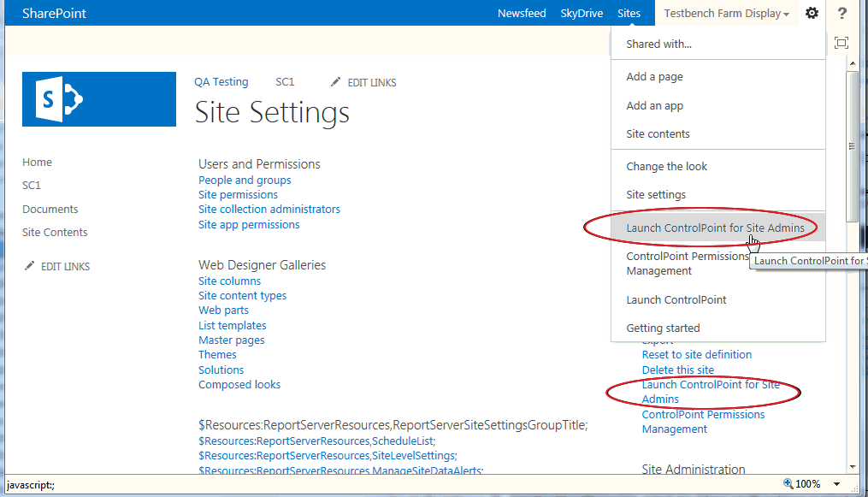868x497 pixels.
Task: Click the Delete this site link
Action: [x=677, y=369]
